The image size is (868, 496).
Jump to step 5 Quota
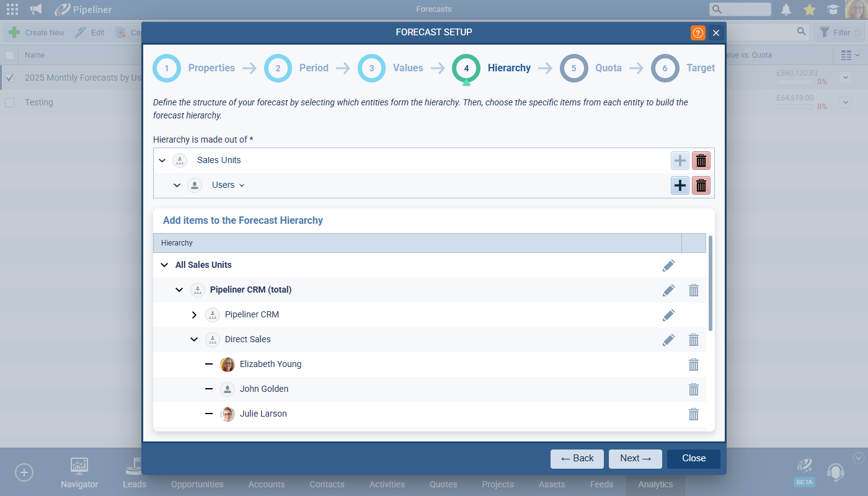point(574,68)
